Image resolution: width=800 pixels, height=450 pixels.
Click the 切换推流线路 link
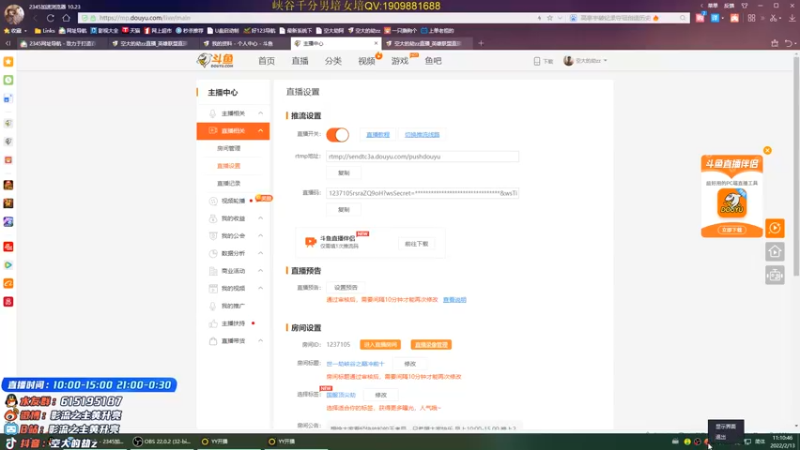tap(422, 135)
